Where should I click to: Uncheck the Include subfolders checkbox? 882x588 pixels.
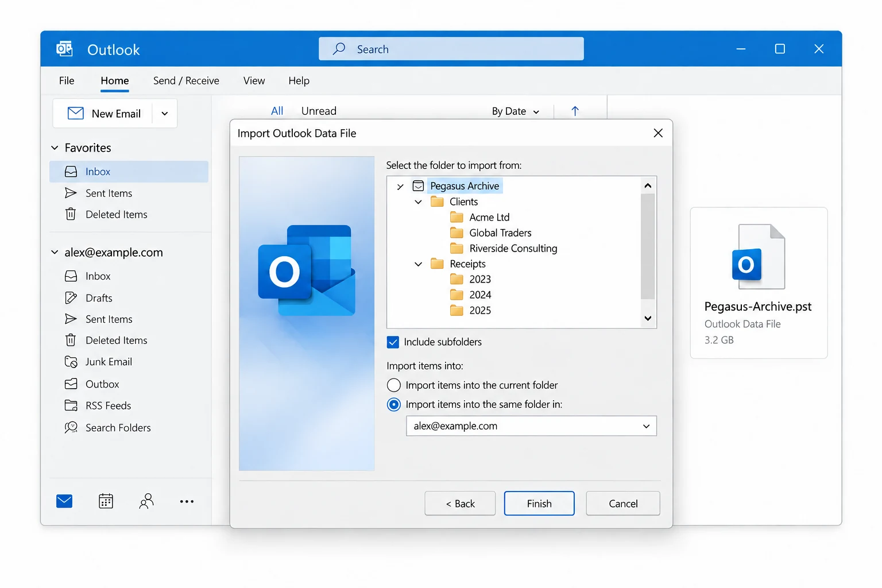click(393, 342)
